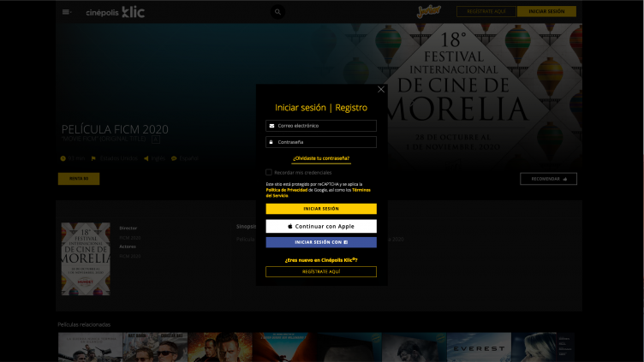The width and height of the screenshot is (644, 362).
Task: Click the INICIAR SESIÓN header button
Action: click(546, 11)
